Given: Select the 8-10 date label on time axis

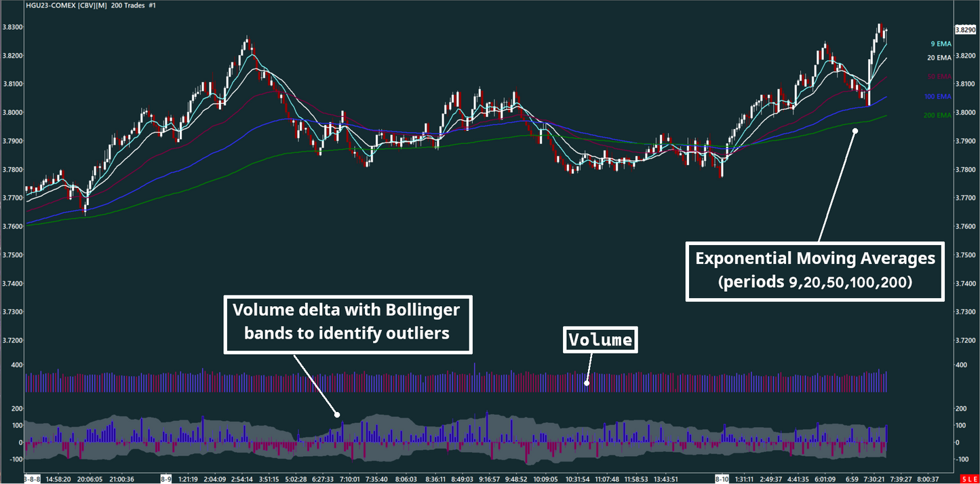Looking at the screenshot, I should [723, 478].
